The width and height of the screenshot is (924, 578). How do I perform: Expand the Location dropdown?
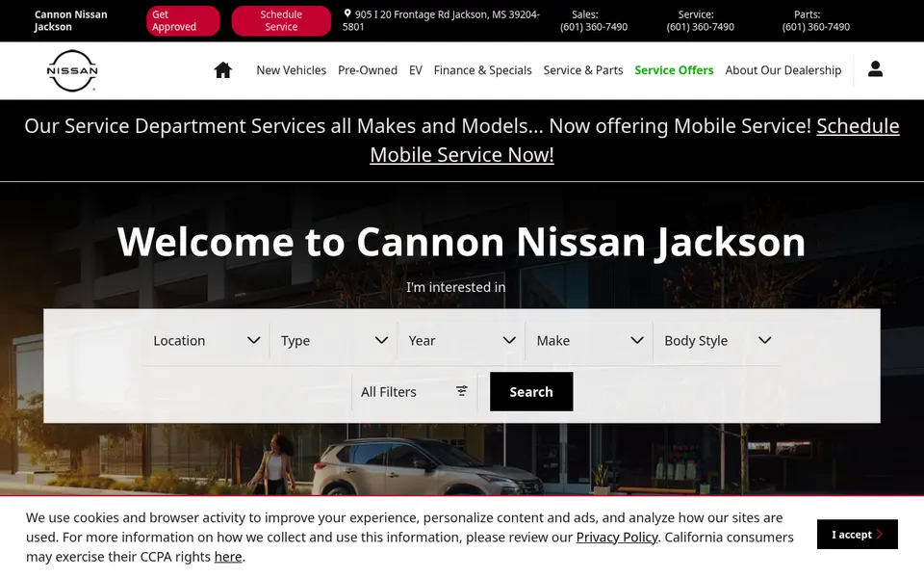pos(206,340)
